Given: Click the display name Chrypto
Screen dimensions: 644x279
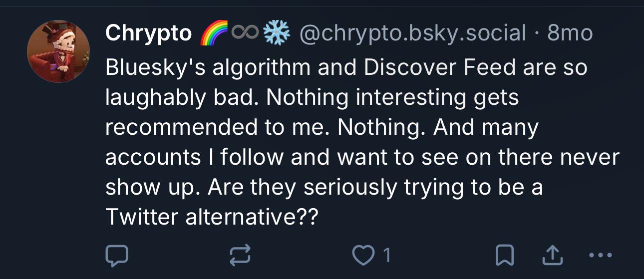Looking at the screenshot, I should point(148,33).
